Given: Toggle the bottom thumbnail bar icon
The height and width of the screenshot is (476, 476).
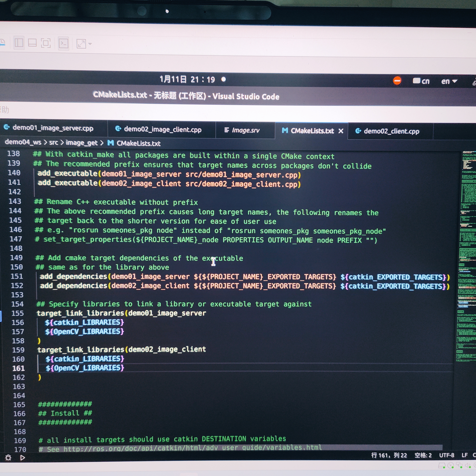Looking at the screenshot, I should pos(32,43).
